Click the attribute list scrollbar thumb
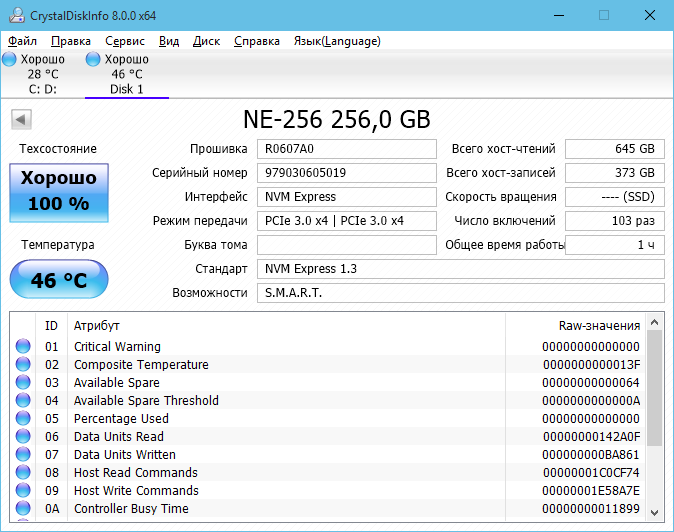The height and width of the screenshot is (532, 674). pos(655,388)
